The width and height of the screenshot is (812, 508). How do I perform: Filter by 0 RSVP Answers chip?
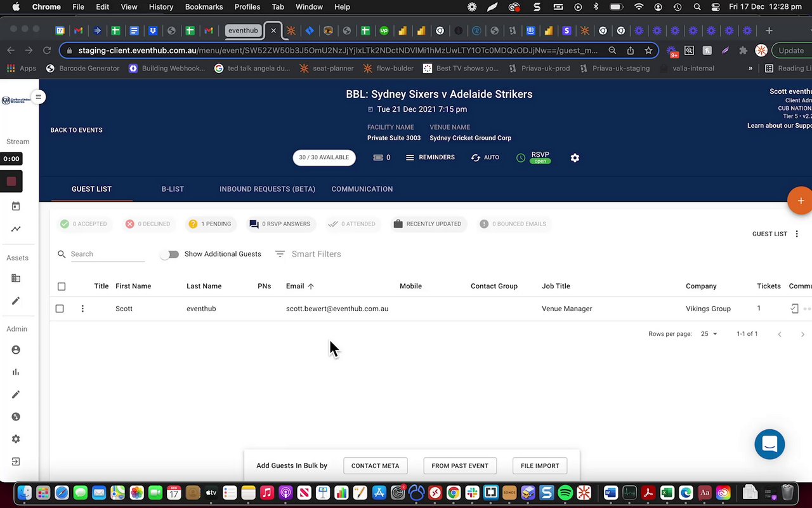tap(280, 224)
